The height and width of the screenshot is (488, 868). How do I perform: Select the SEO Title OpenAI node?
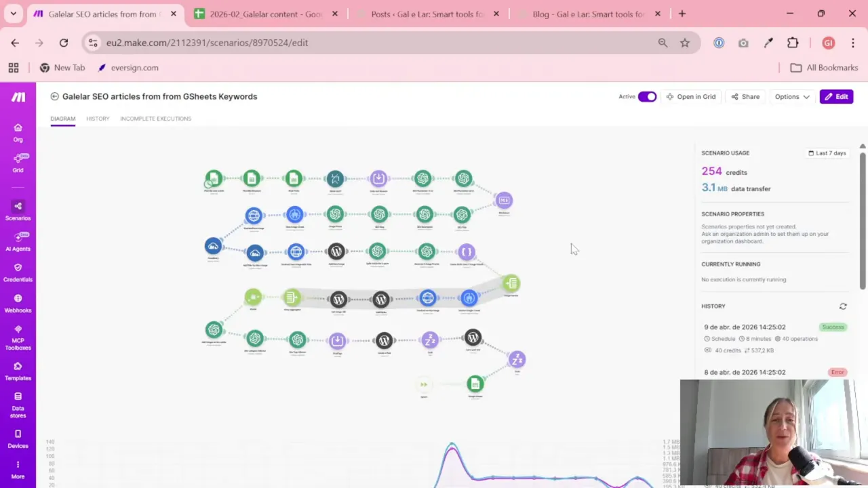462,215
